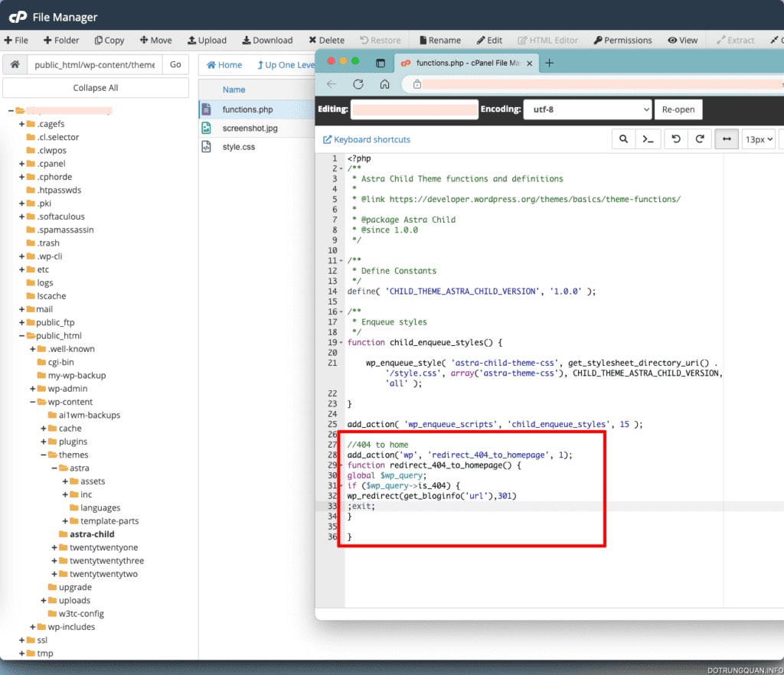Go to Home in file list toolbar
The height and width of the screenshot is (675, 784).
[224, 65]
